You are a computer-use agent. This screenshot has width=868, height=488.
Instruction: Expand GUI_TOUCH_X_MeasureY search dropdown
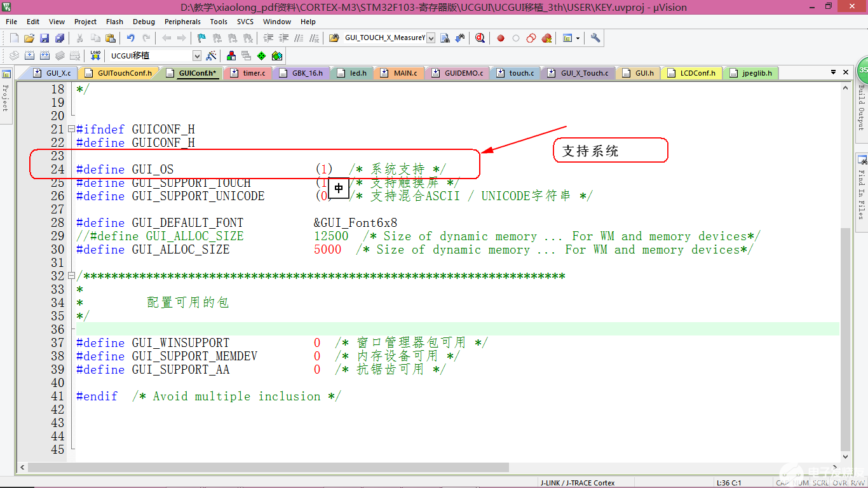coord(431,38)
